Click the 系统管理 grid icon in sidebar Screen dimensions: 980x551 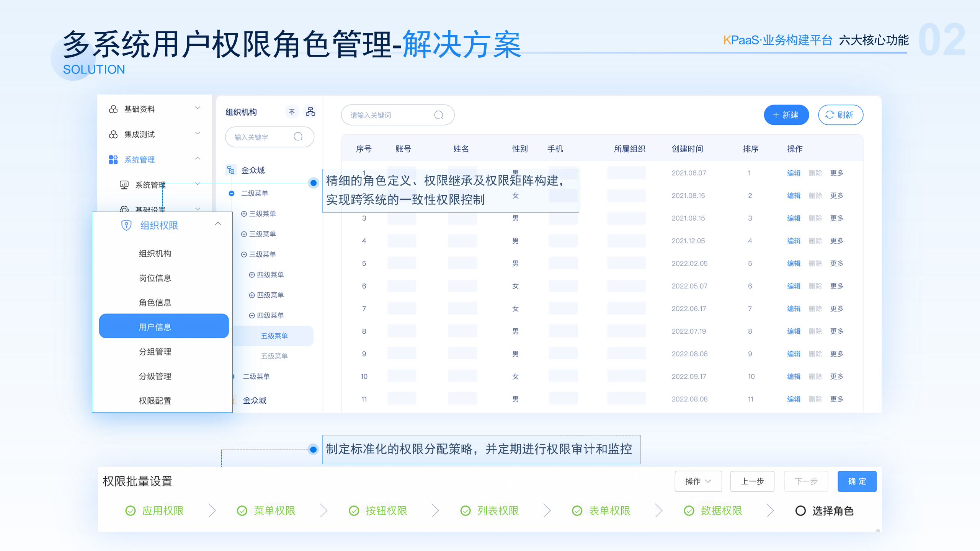pos(113,160)
